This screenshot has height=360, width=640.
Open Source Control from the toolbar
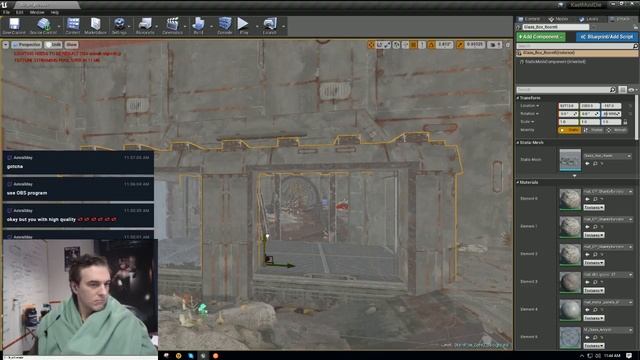coord(43,26)
